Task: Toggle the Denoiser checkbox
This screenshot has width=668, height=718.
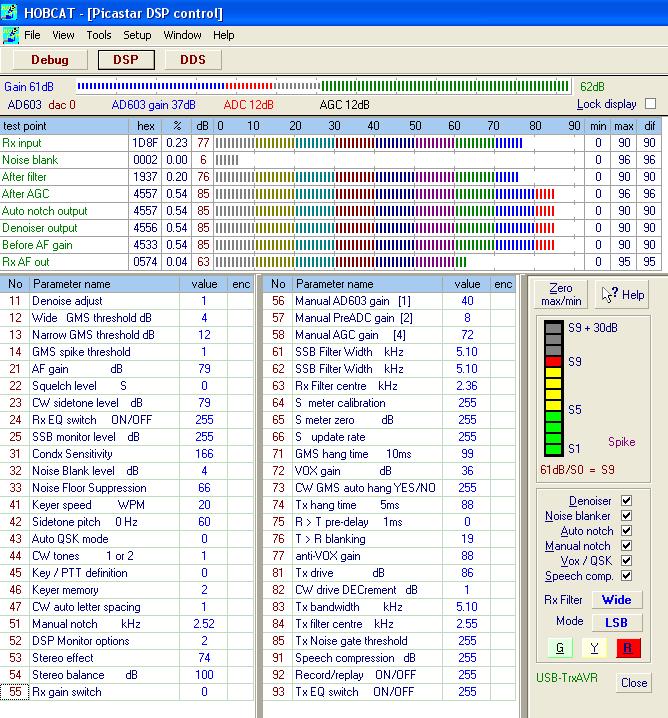Action: (x=626, y=501)
